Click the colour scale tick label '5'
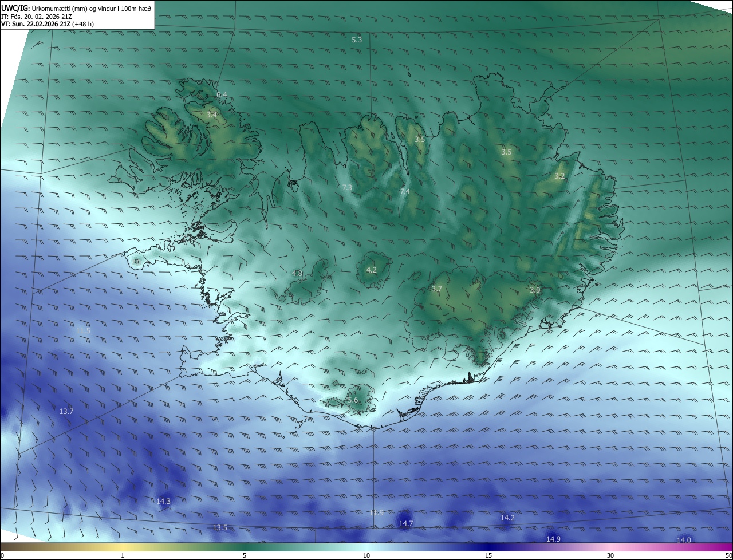Screen dimensions: 733x560 pyautogui.click(x=245, y=555)
